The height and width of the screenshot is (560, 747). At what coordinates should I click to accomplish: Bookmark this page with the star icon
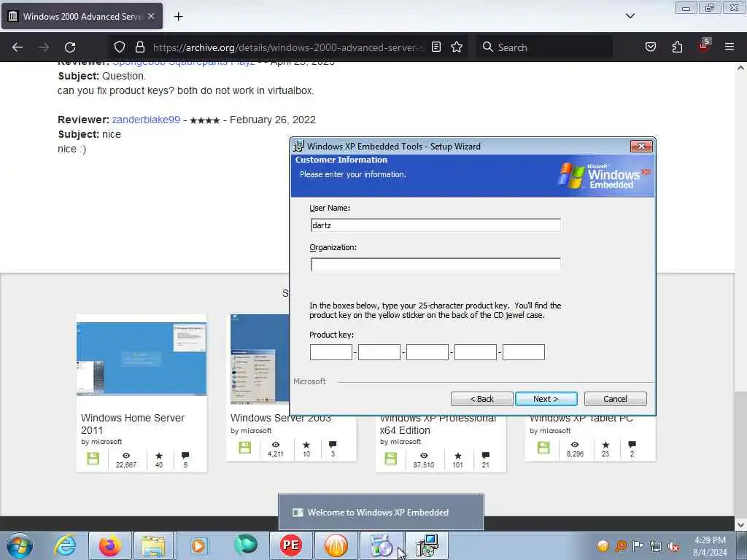(457, 47)
